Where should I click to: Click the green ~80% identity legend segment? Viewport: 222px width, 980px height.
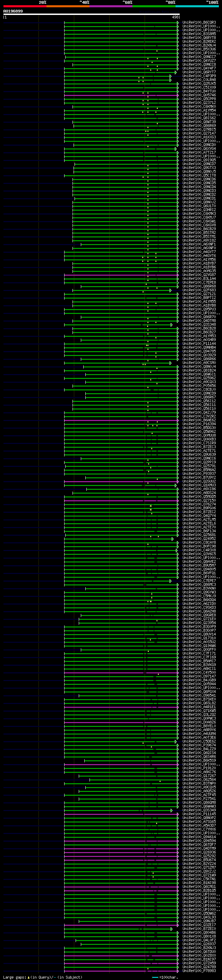click(154, 6)
